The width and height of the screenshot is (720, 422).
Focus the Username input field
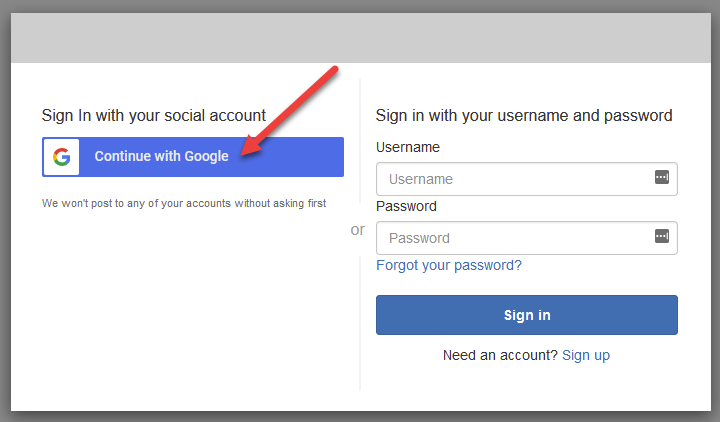tap(510, 179)
